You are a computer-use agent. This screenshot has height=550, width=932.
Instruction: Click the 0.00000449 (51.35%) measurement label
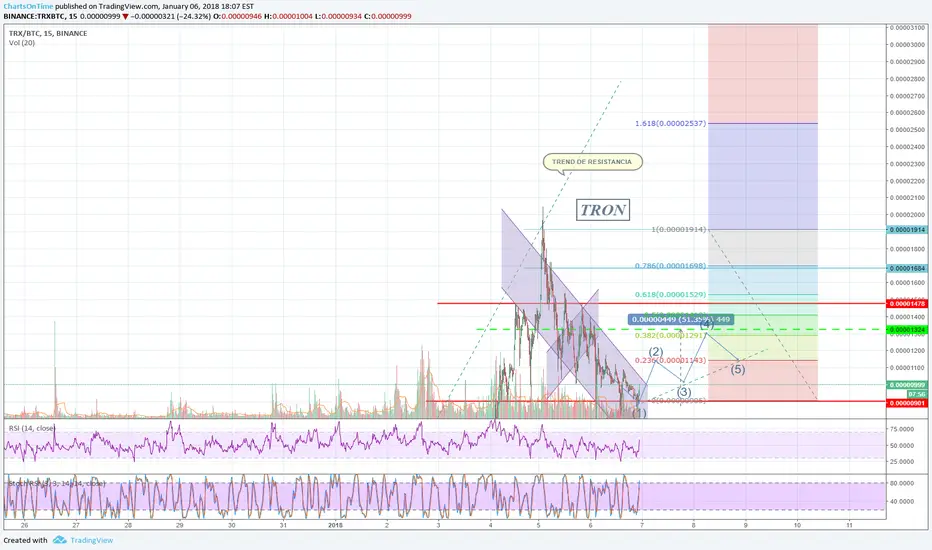[680, 319]
